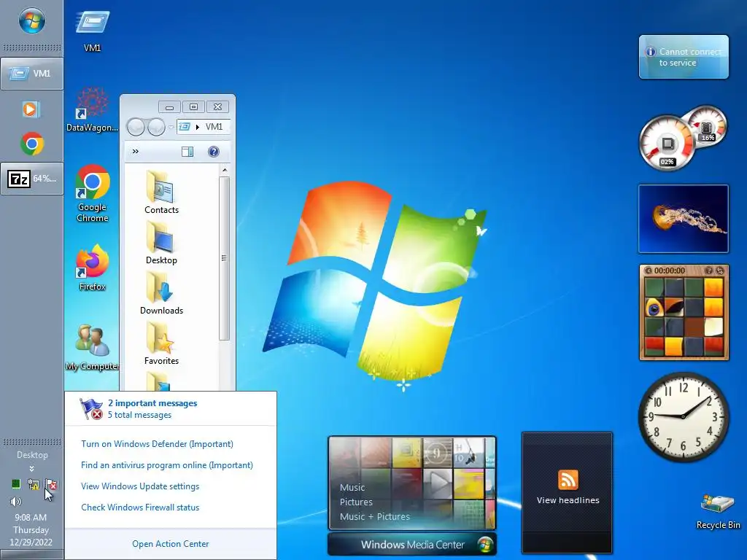Open View Windows Update settings

[140, 486]
